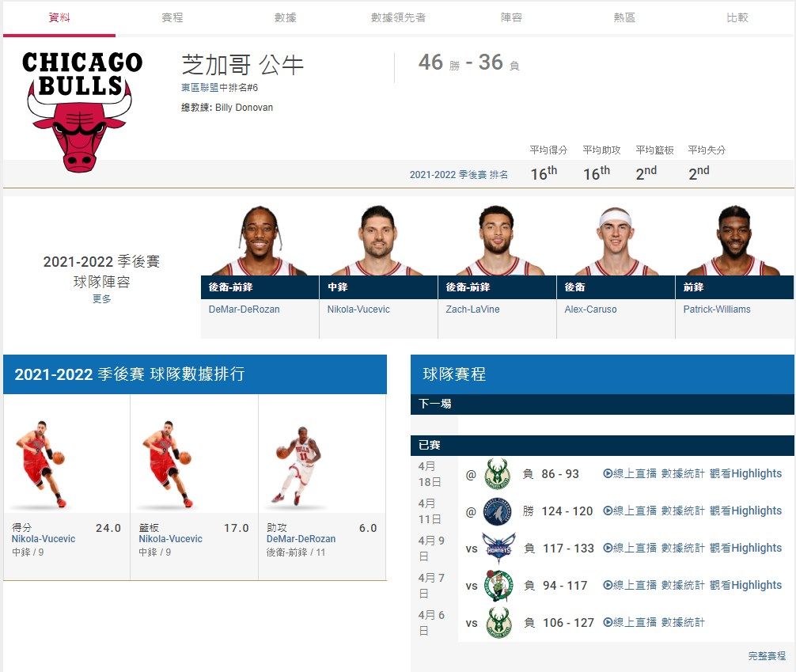This screenshot has width=796, height=672.
Task: Open 觀看Highlights for the 124 - 120 game
Action: (745, 511)
